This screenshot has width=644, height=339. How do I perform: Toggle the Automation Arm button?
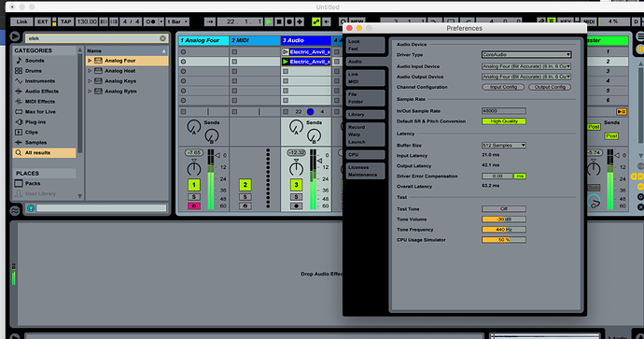(315, 21)
